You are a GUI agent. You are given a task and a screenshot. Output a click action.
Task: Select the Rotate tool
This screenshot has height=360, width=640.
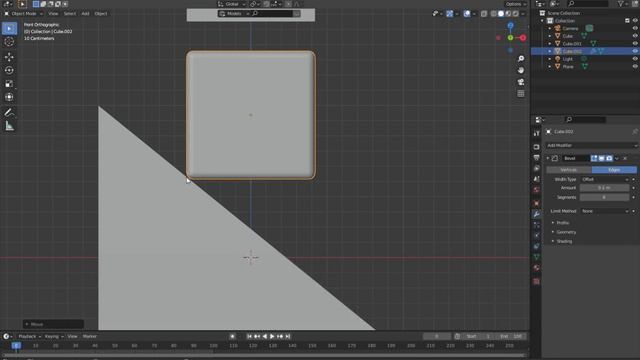[x=9, y=70]
